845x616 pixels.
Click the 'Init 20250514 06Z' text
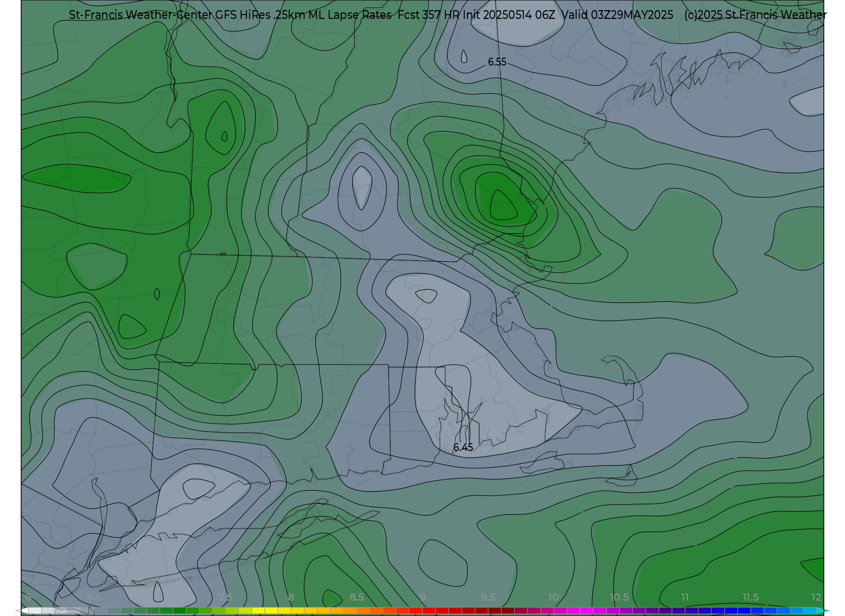(509, 15)
